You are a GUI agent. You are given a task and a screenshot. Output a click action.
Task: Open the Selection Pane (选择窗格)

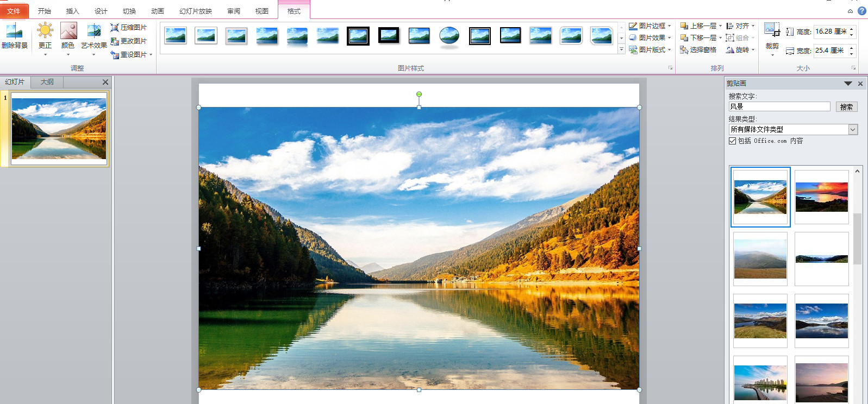point(698,49)
